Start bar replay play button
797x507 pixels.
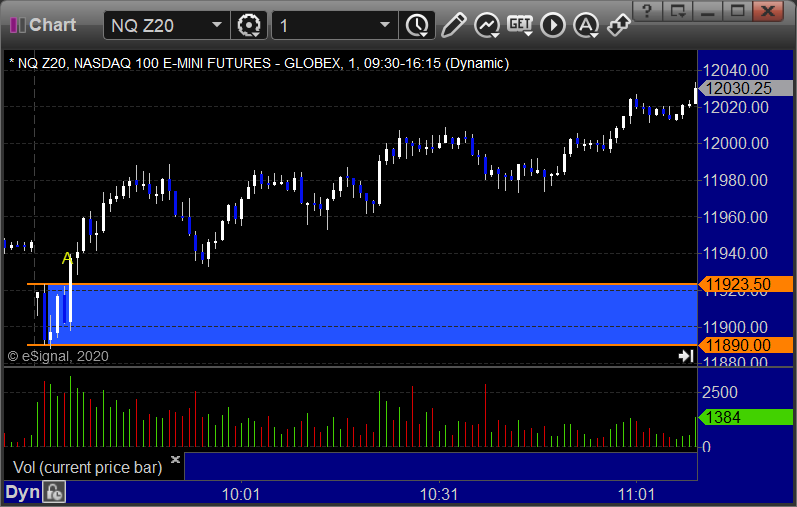point(553,25)
